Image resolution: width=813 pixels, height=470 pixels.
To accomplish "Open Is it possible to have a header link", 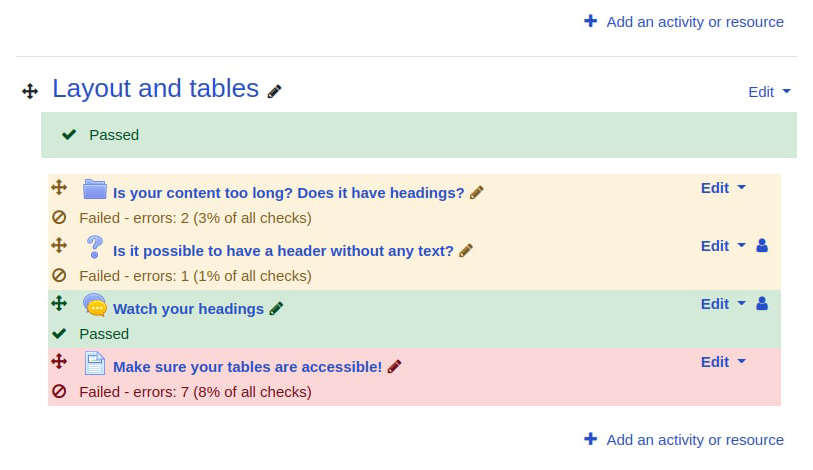I will tap(283, 251).
